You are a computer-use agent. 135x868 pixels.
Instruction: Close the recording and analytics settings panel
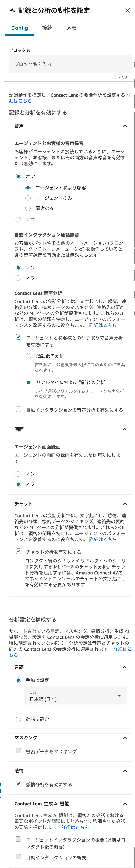point(128,10)
